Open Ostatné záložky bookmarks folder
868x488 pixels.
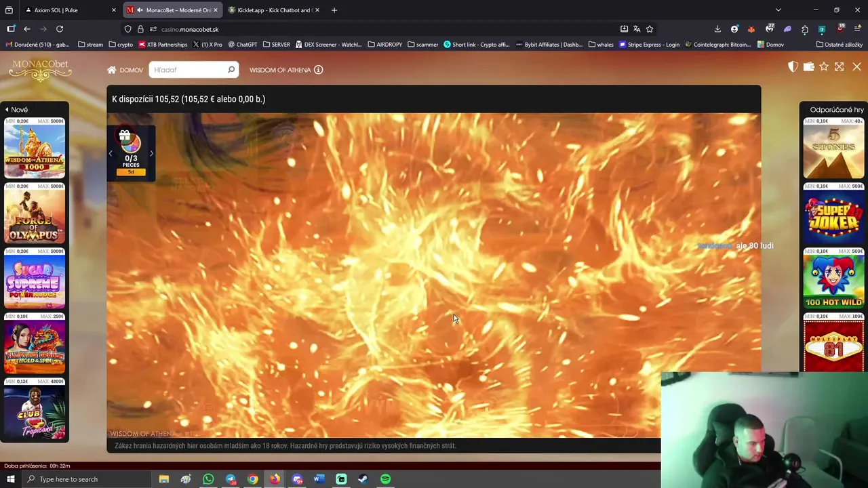click(840, 45)
